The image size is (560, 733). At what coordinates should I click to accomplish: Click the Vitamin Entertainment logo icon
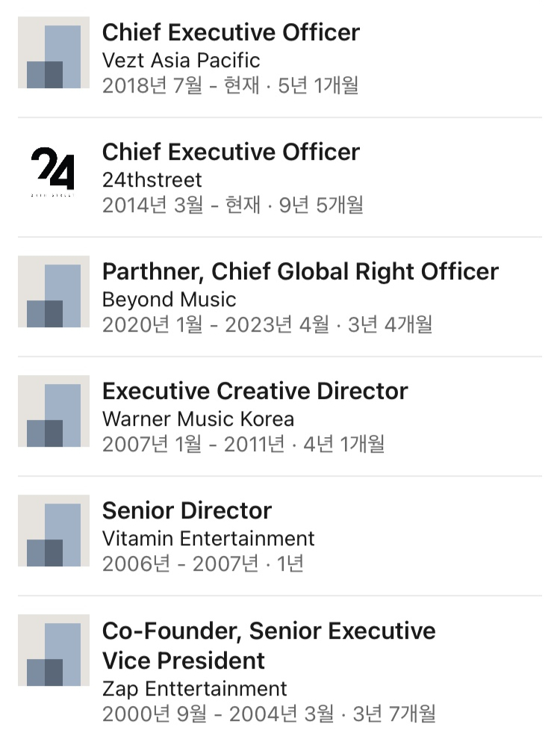pyautogui.click(x=54, y=531)
